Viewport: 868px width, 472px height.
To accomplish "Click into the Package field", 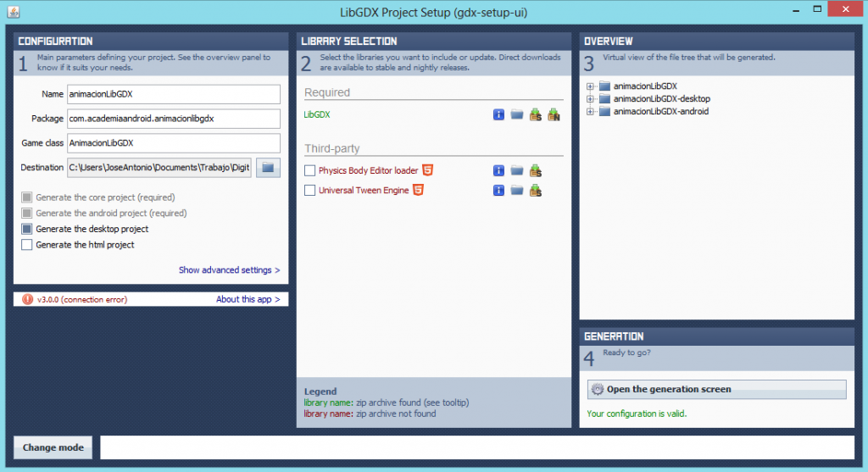I will click(174, 119).
